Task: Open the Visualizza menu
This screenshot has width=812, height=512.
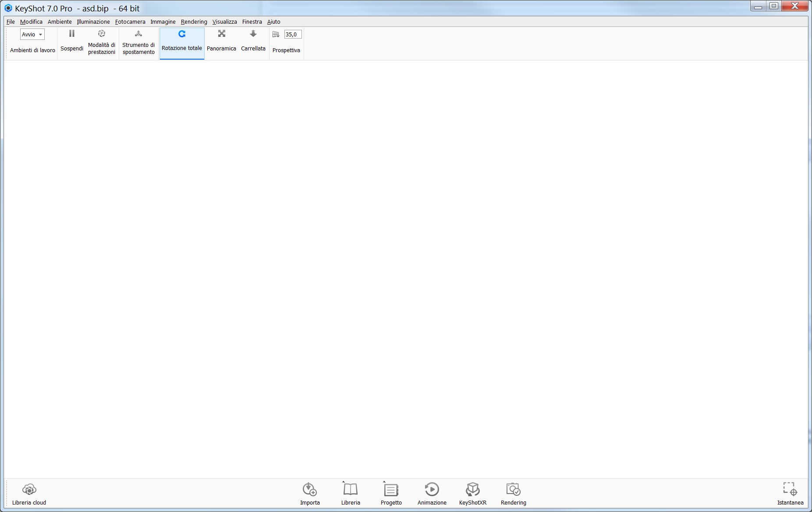Action: point(224,21)
